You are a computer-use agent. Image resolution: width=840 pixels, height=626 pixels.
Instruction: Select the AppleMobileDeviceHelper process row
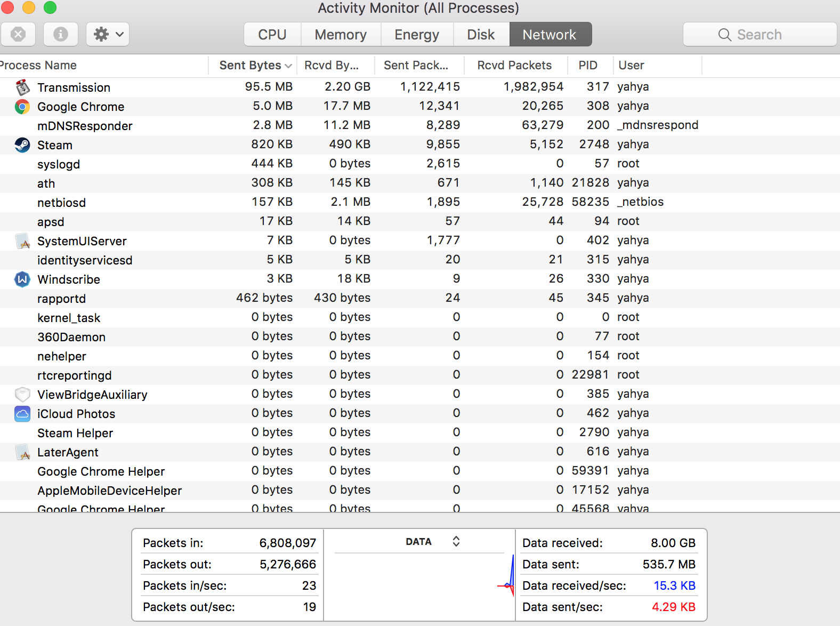point(420,491)
